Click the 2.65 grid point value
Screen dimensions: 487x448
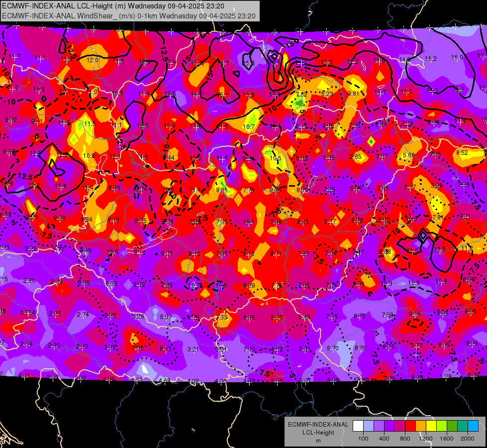[x=355, y=156]
